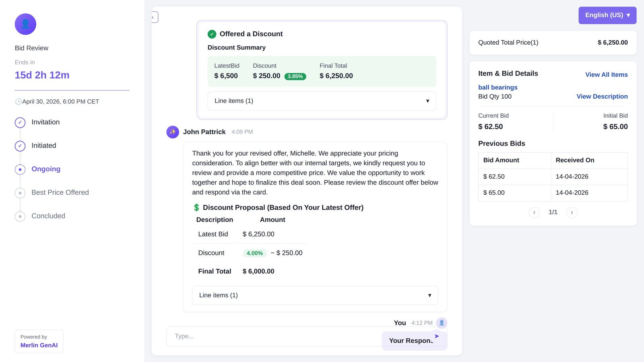Click the Final Total $ 6,000.00 amount
The width and height of the screenshot is (644, 362).
(258, 271)
